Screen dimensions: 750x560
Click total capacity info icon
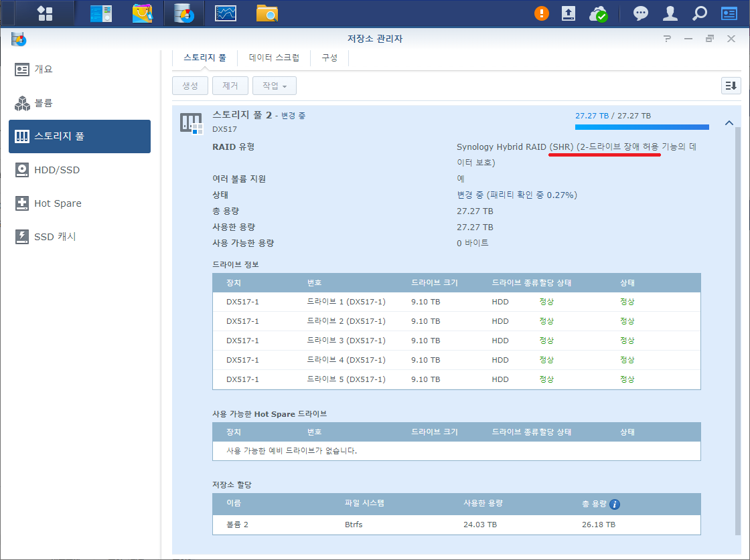[x=615, y=504]
